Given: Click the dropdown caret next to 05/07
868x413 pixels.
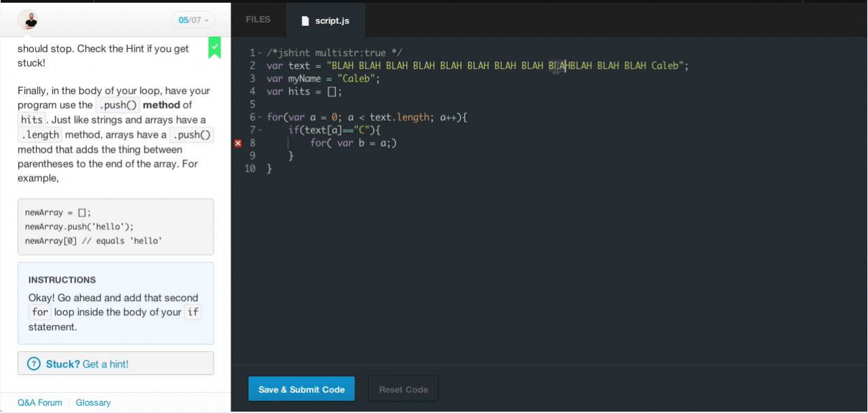Looking at the screenshot, I should click(208, 19).
